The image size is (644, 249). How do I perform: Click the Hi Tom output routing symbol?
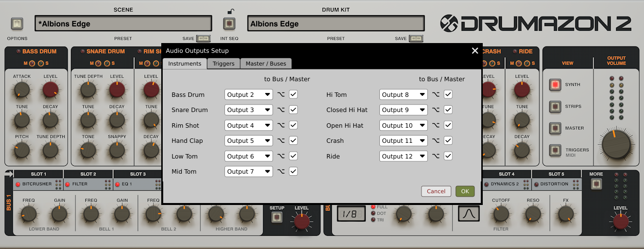tap(436, 94)
